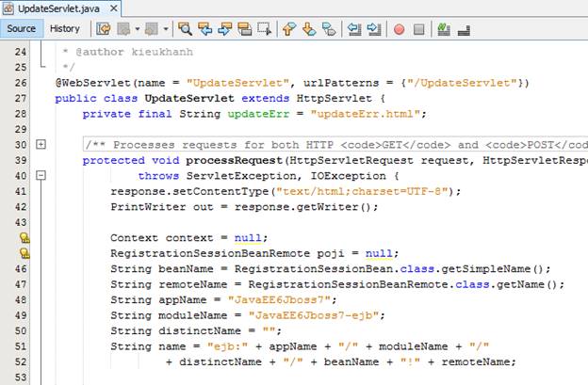
Task: Click "HttpServlet" superclass name
Action: pyautogui.click(x=335, y=98)
